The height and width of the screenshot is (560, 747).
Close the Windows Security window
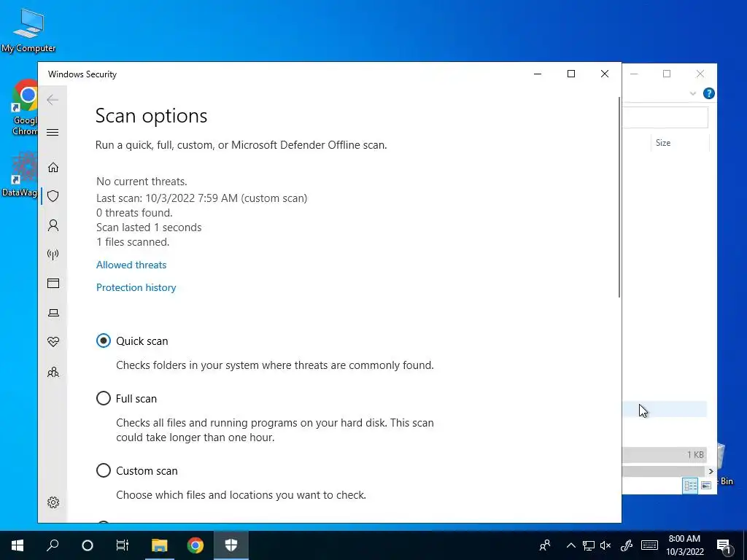(x=605, y=74)
